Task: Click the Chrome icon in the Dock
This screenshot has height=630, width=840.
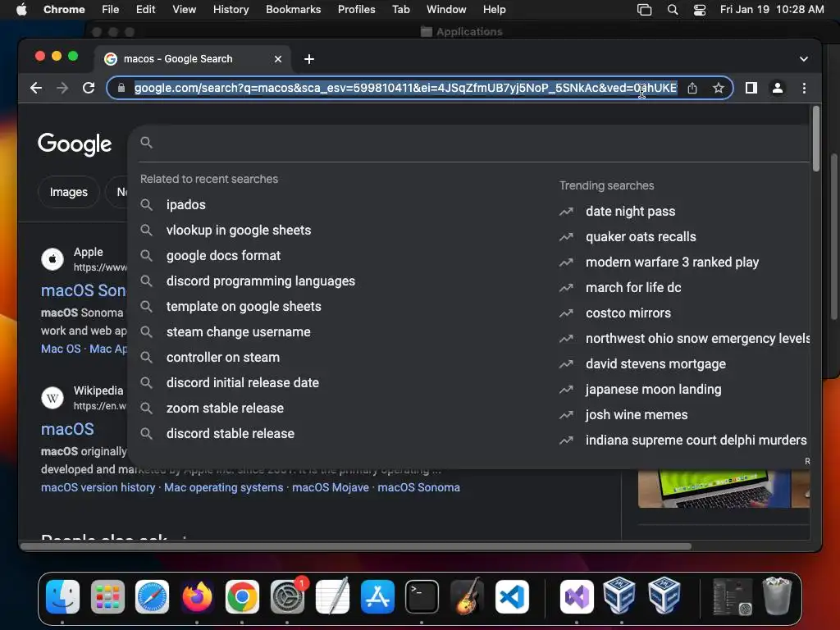Action: [x=242, y=597]
